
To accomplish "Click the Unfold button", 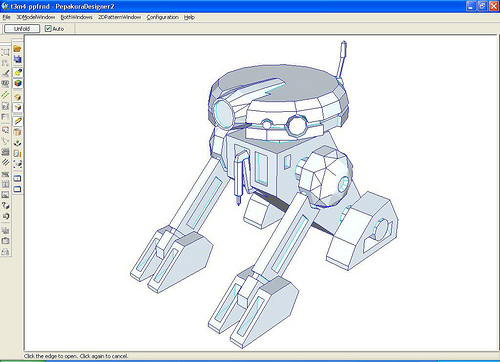I will (x=22, y=29).
